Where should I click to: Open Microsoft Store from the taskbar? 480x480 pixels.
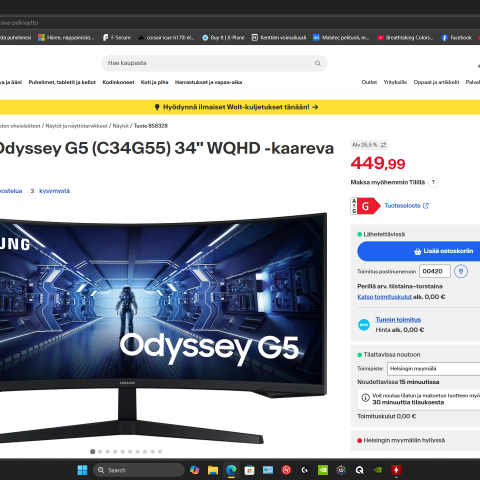249,470
